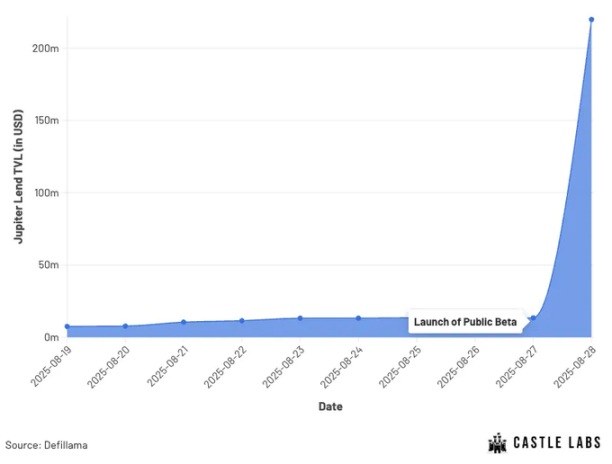Select the 2025-08-27 data point

[x=533, y=318]
